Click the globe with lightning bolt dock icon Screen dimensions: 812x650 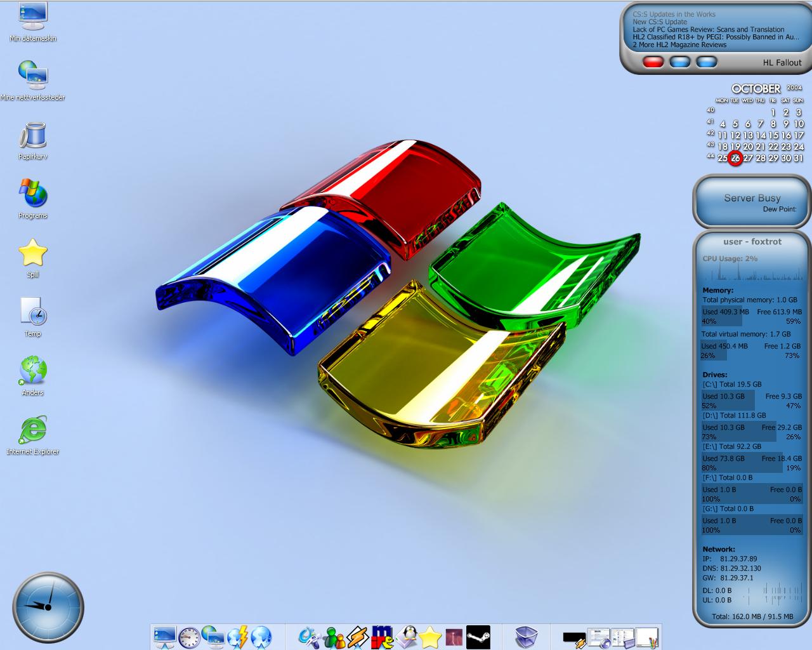(237, 637)
